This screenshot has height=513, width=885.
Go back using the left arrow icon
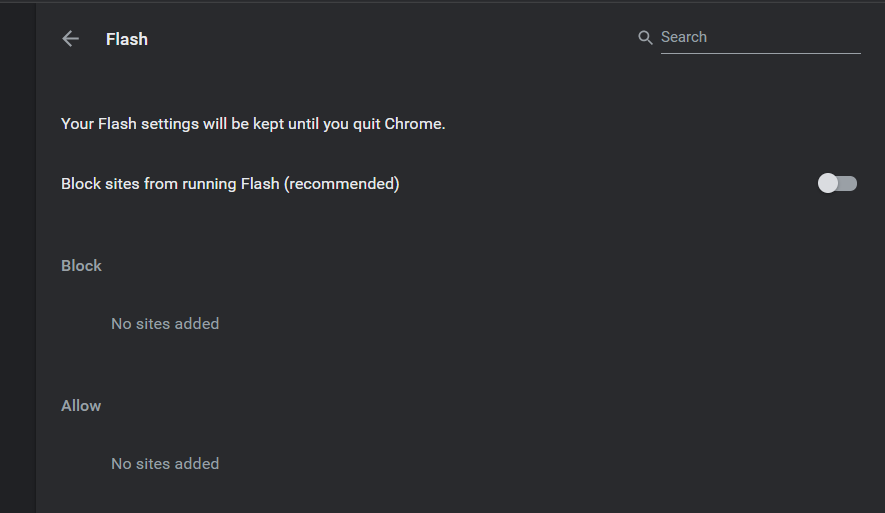click(71, 39)
